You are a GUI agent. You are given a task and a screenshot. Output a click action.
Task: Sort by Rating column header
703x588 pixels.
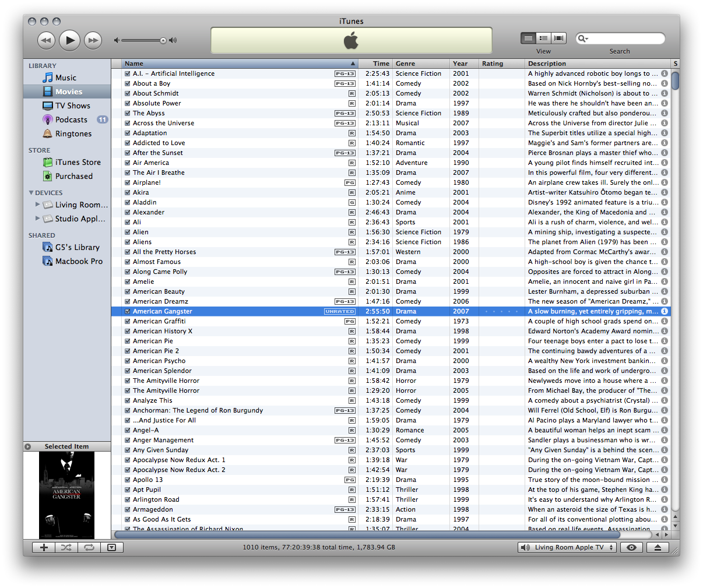click(x=501, y=64)
